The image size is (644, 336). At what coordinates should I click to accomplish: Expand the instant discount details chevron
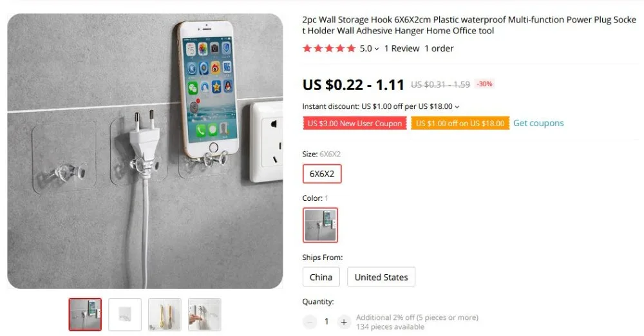click(457, 107)
